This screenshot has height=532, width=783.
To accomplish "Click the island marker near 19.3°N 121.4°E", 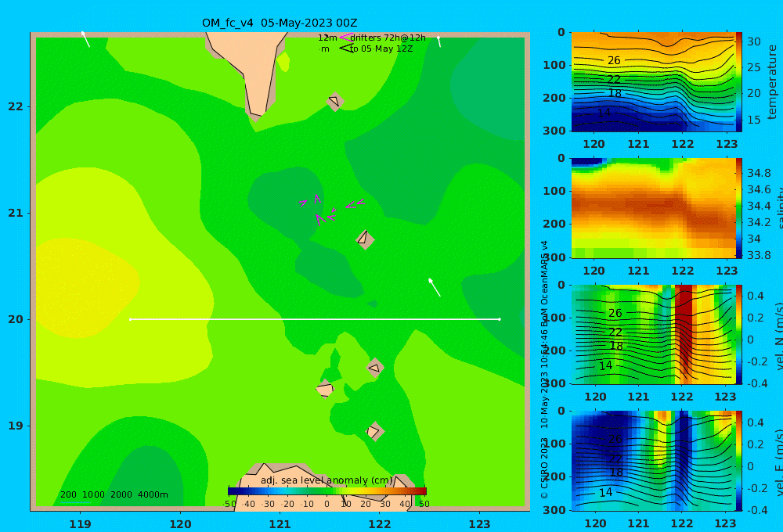I will pyautogui.click(x=325, y=389).
